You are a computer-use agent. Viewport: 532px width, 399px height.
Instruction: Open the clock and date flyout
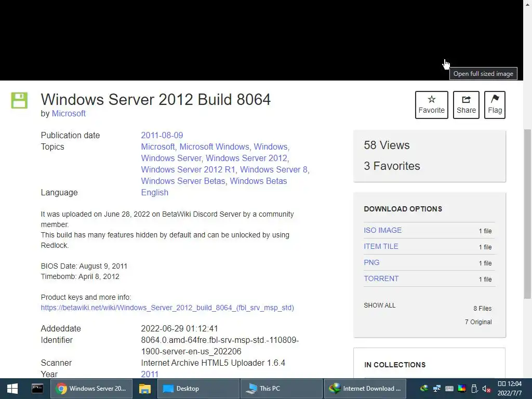click(x=509, y=389)
